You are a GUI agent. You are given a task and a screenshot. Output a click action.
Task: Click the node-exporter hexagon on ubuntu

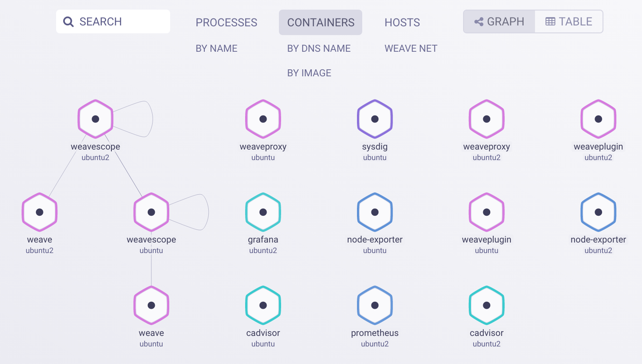(374, 212)
